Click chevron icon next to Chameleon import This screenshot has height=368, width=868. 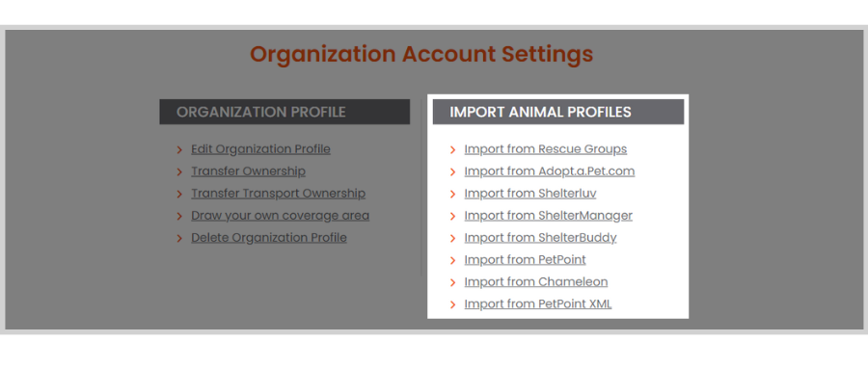click(453, 282)
